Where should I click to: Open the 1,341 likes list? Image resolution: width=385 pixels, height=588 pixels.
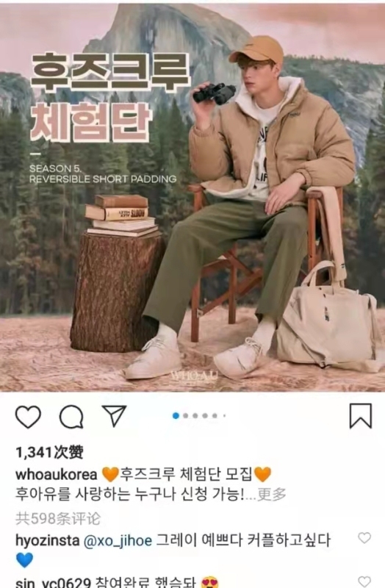(x=49, y=452)
